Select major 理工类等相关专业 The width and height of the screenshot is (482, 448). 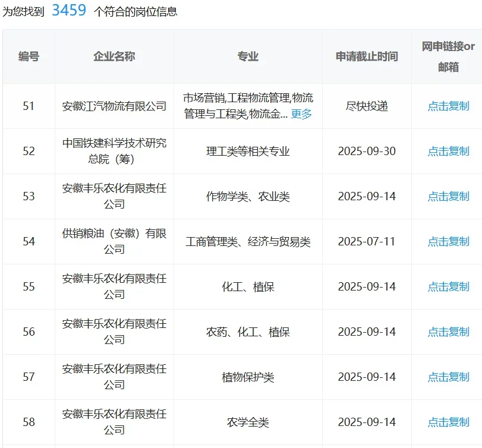tap(248, 151)
